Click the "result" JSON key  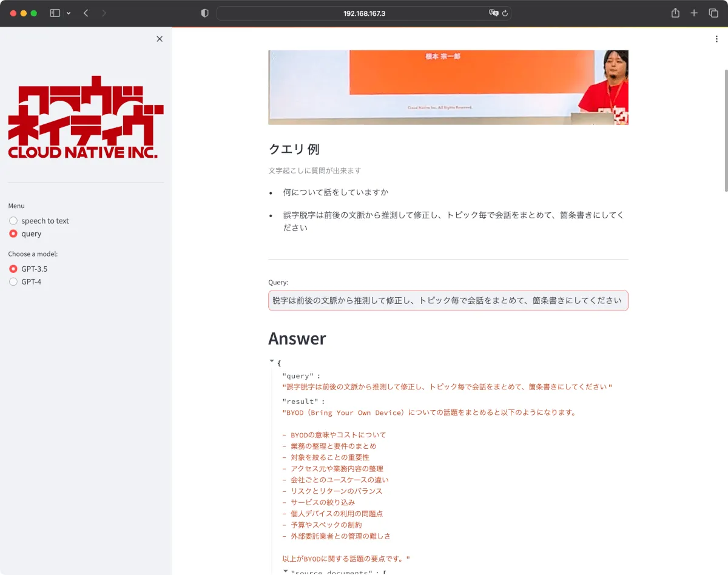[x=300, y=402]
